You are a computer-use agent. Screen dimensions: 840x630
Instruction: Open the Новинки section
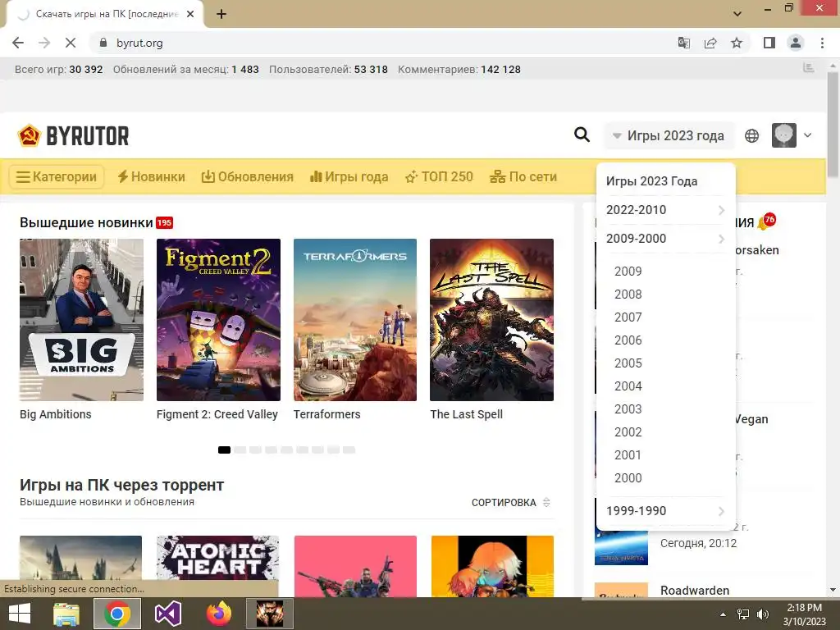coord(151,177)
